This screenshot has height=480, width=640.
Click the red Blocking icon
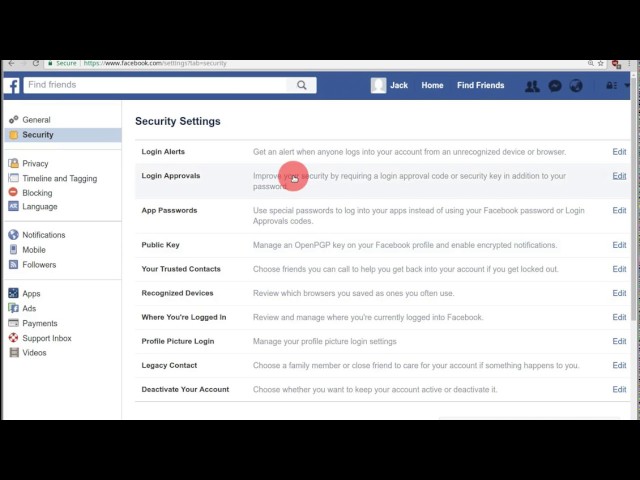coord(13,192)
